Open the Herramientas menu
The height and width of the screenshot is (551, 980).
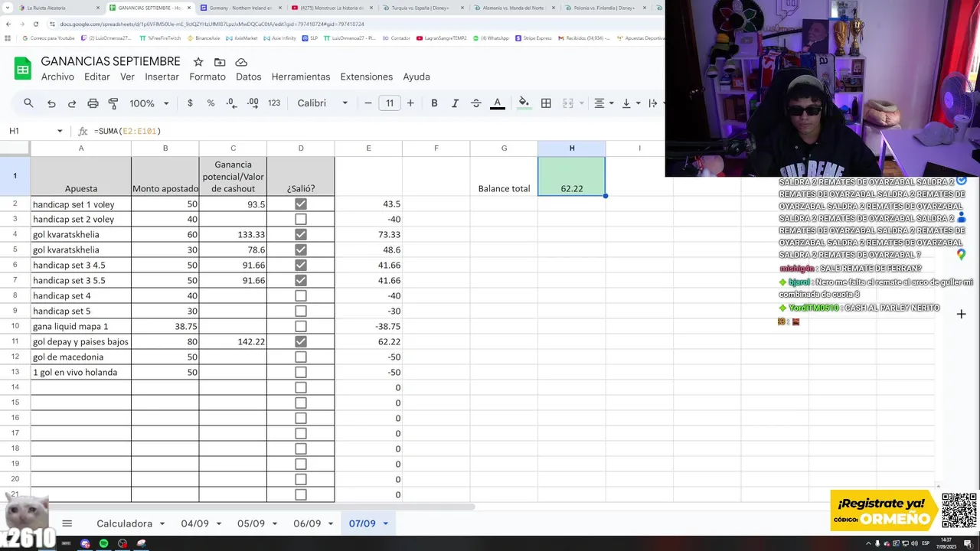301,77
